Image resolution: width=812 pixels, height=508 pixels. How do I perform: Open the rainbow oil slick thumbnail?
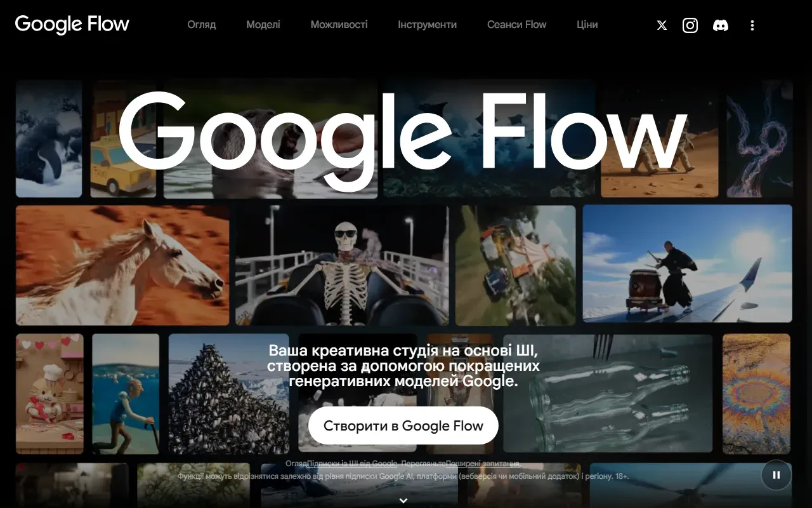[x=756, y=394]
